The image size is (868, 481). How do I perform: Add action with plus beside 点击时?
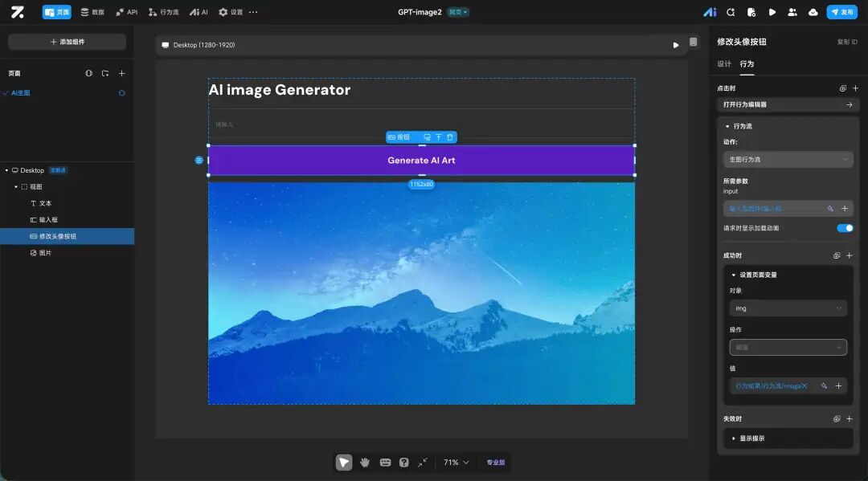pyautogui.click(x=855, y=88)
